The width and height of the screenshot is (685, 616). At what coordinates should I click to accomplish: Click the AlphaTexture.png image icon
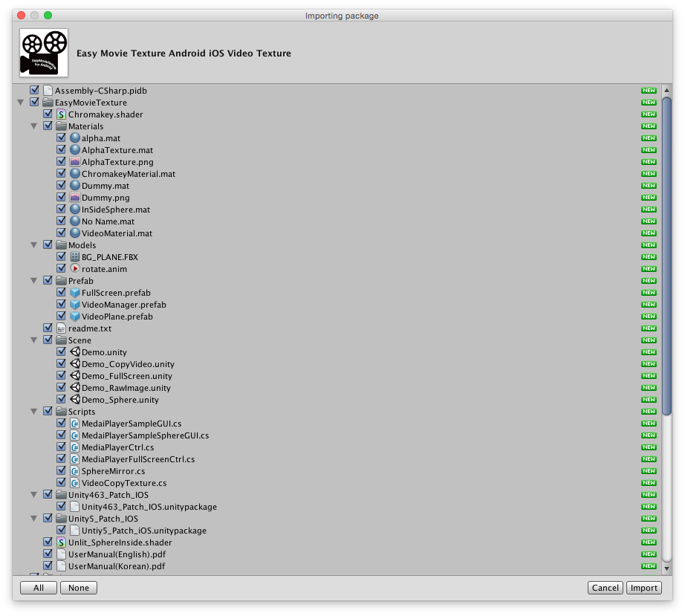(75, 162)
